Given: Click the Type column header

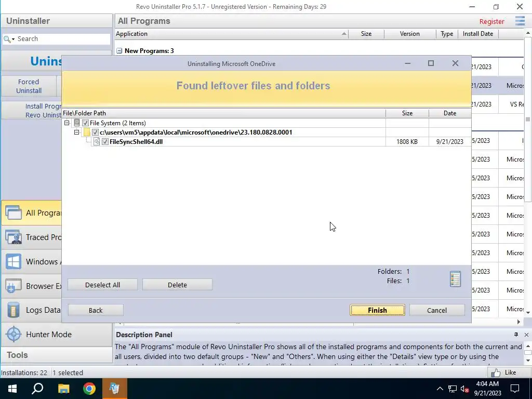Looking at the screenshot, I should (x=447, y=34).
